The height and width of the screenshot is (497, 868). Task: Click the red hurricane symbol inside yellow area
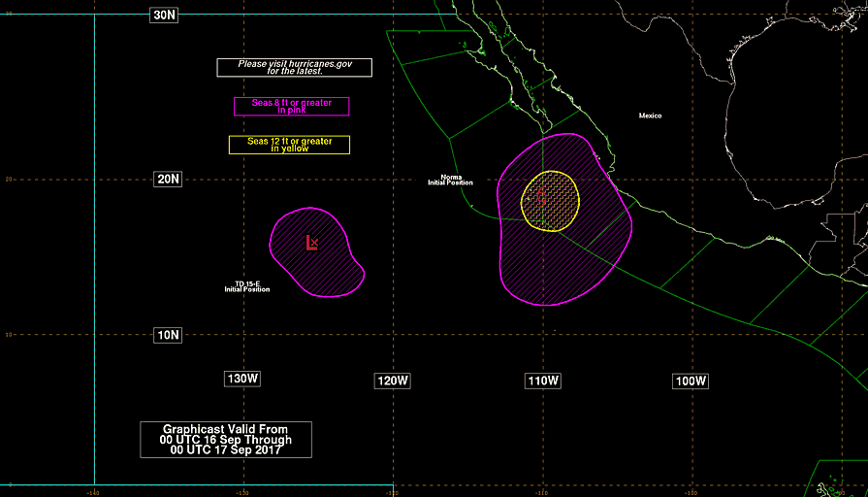click(541, 196)
